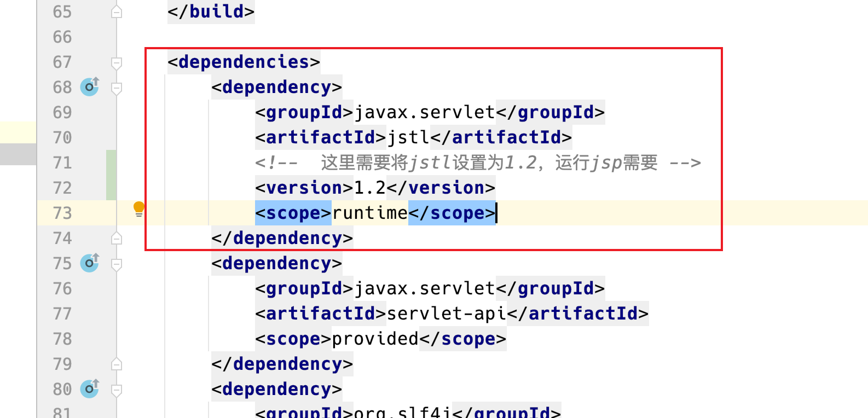The width and height of the screenshot is (868, 418).
Task: Place cursor in the text 'javax.servlet' on line 69
Action: [425, 112]
